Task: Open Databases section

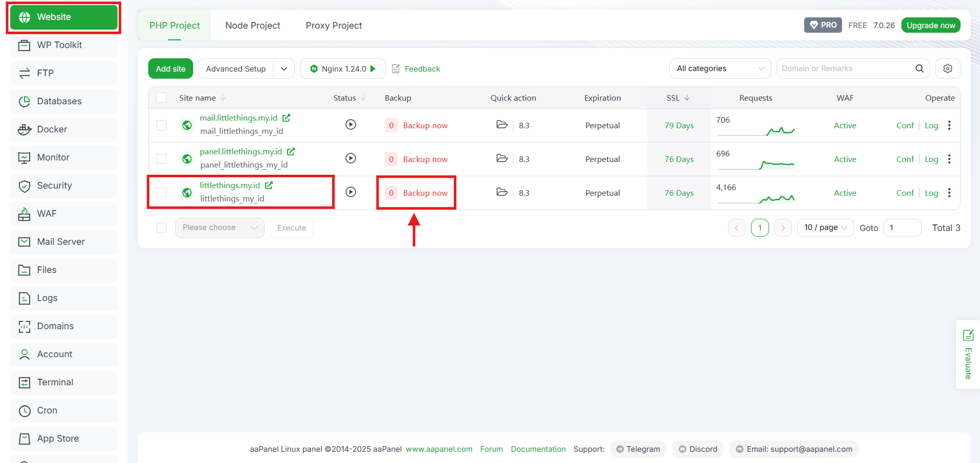Action: click(64, 101)
